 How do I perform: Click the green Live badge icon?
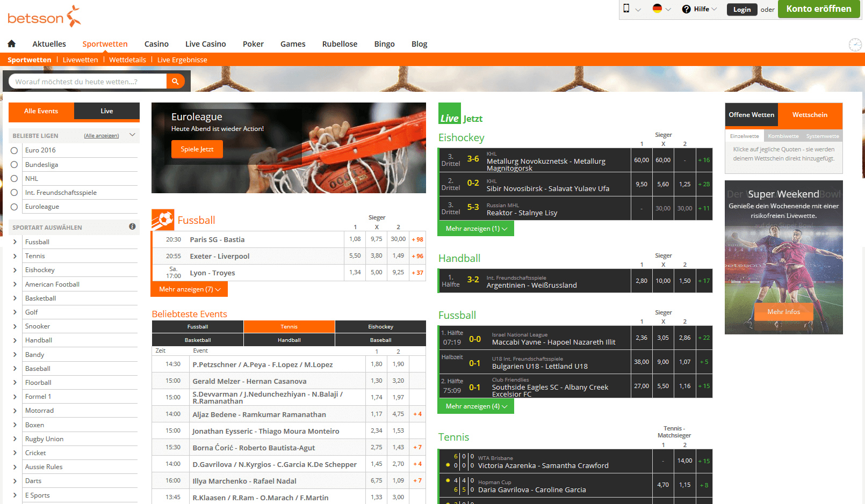[x=450, y=113]
